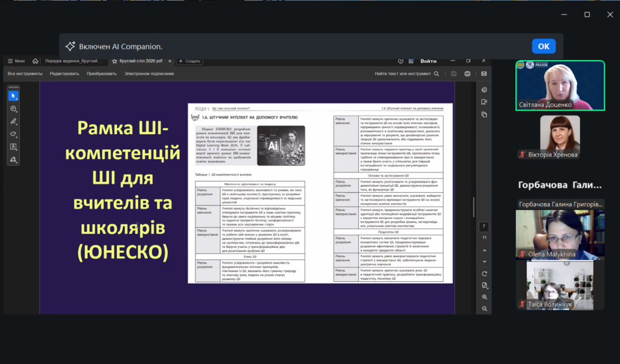
Task: Select the arrow selection tool in Acrobat
Action: tap(13, 96)
